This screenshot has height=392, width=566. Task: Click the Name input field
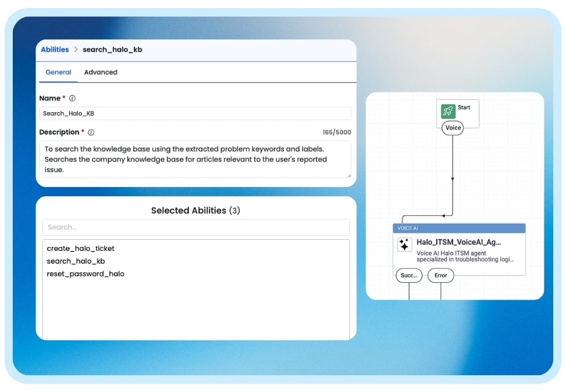tap(195, 114)
